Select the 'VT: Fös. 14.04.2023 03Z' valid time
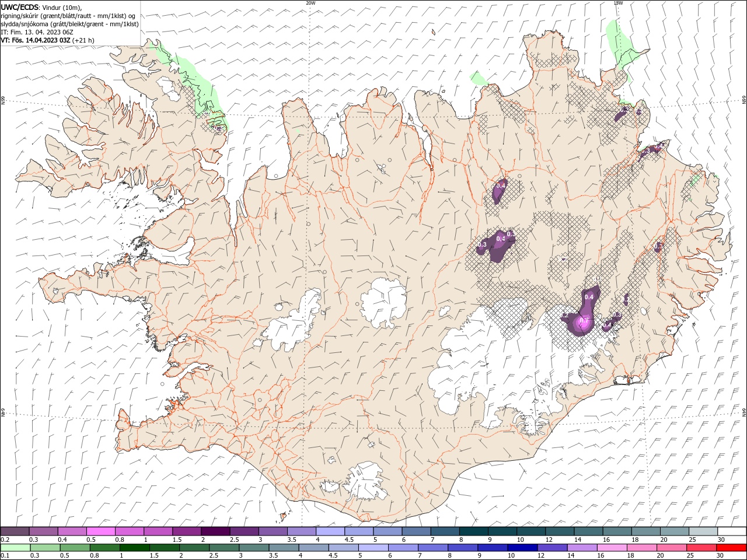 click(x=36, y=40)
